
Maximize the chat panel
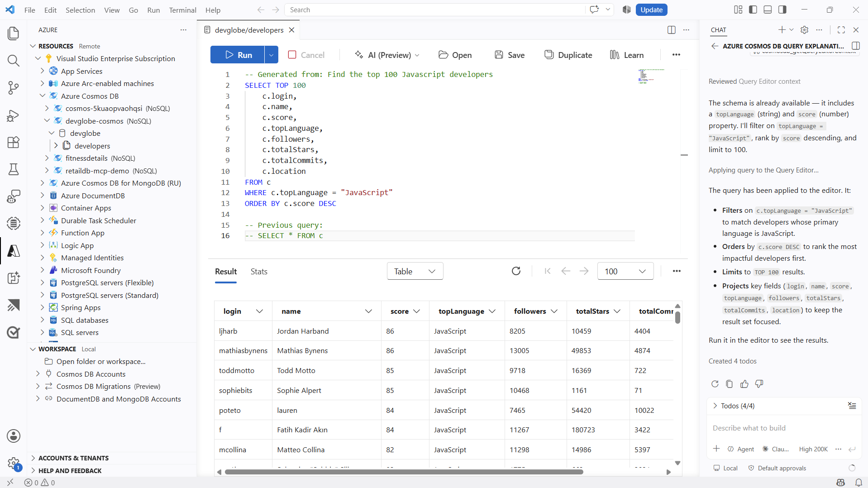click(x=841, y=30)
